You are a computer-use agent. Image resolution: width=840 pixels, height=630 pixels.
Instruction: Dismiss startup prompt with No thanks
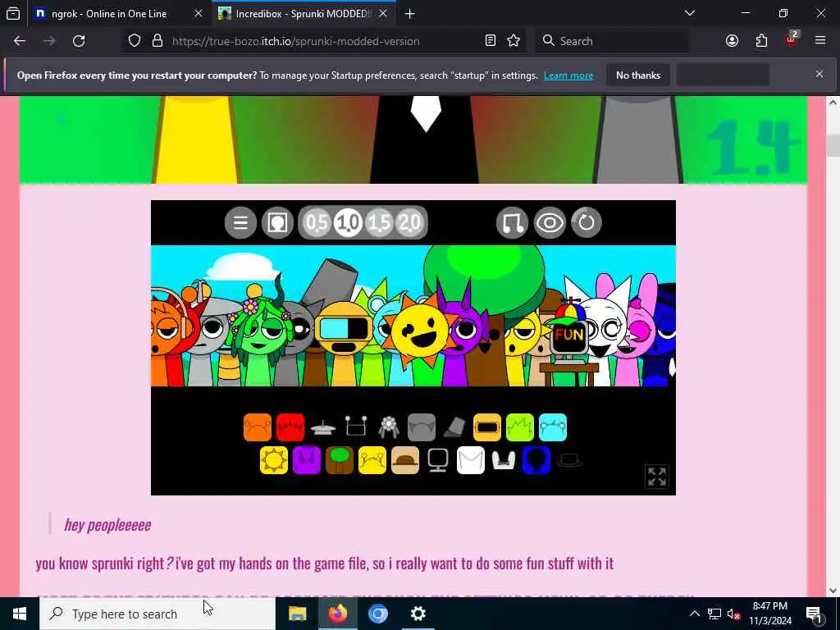point(638,75)
